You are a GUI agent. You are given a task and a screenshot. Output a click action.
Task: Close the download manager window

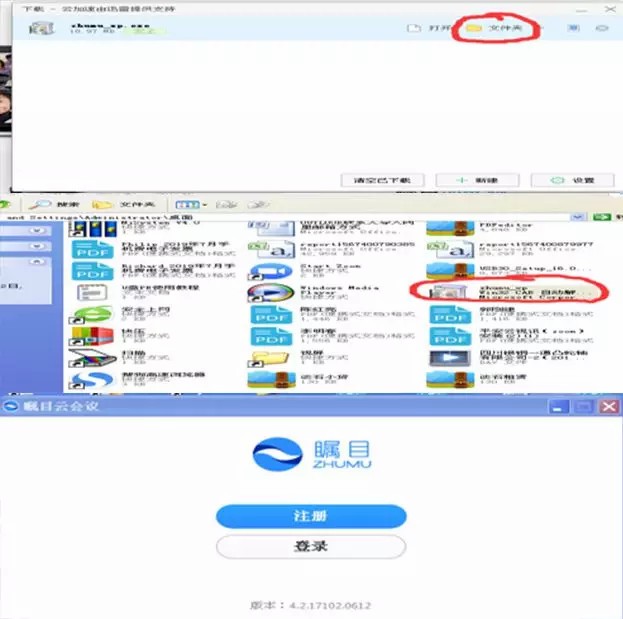point(610,9)
